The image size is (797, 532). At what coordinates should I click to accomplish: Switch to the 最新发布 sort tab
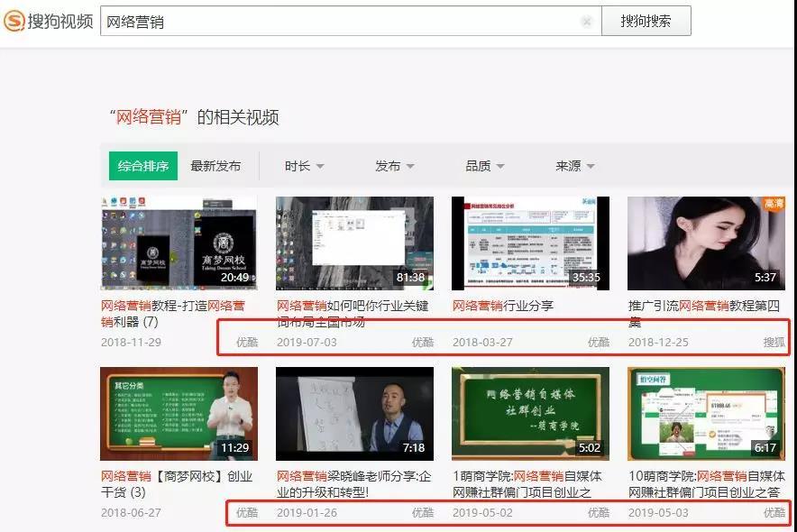[x=215, y=166]
